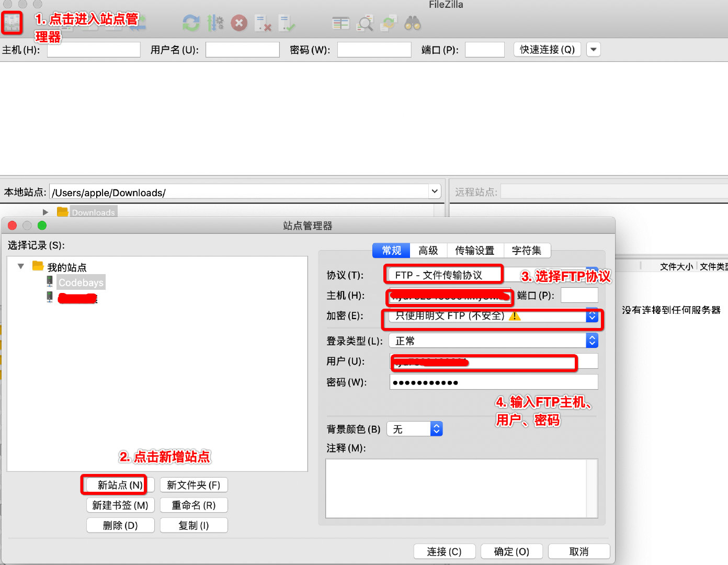Search for files on the server with binoculars icon

[x=413, y=23]
